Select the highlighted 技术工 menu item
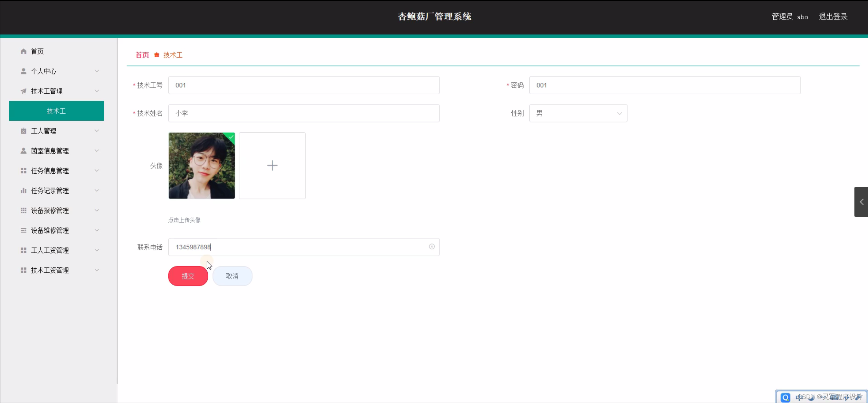Screen dimensions: 868x403 (56, 111)
